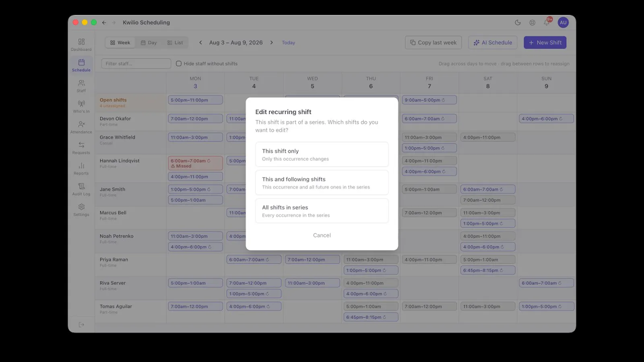Select the SUN 9 column header
Image resolution: width=644 pixels, height=362 pixels.
(x=546, y=82)
